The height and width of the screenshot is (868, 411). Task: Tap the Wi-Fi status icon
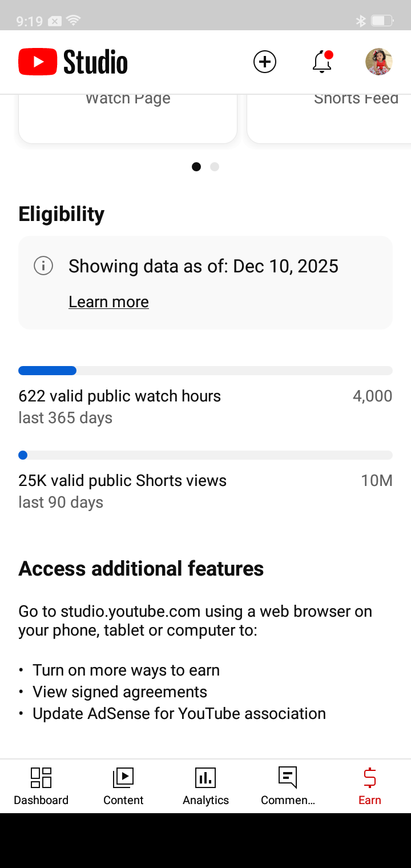click(73, 21)
